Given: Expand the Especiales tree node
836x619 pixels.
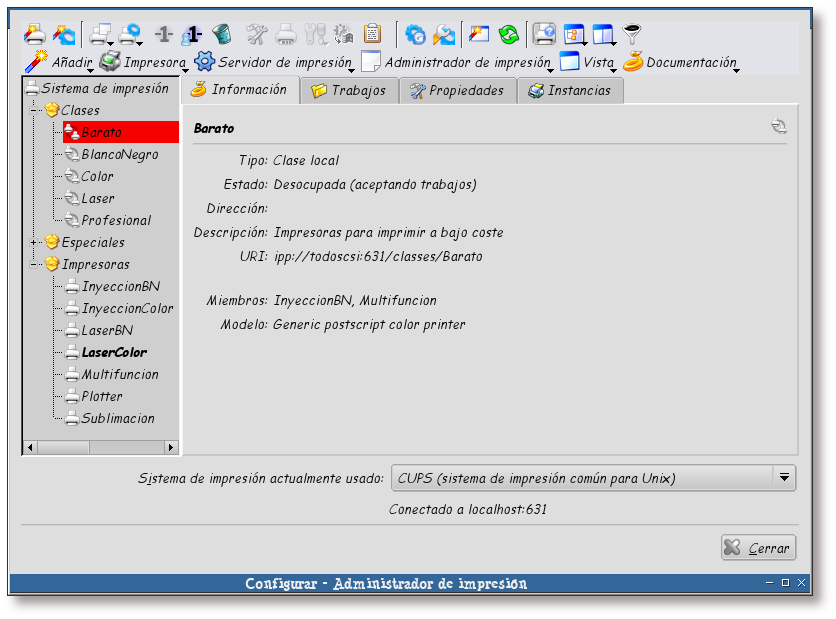Looking at the screenshot, I should (x=36, y=242).
